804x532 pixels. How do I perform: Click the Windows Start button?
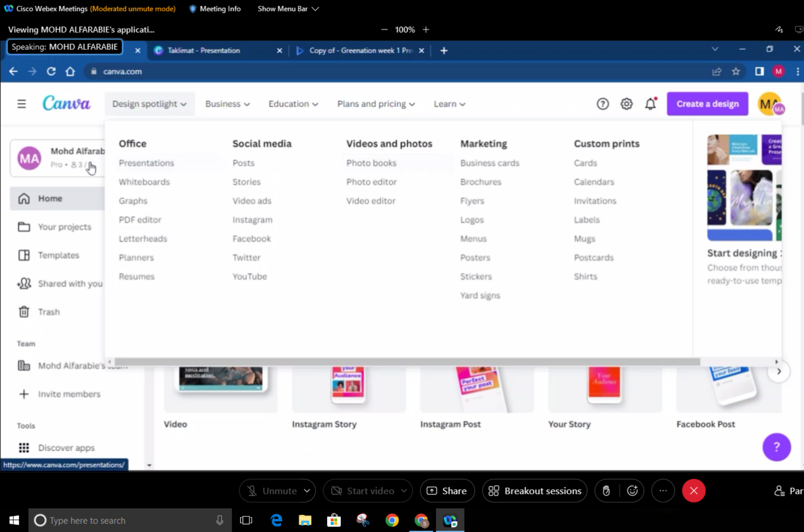14,520
